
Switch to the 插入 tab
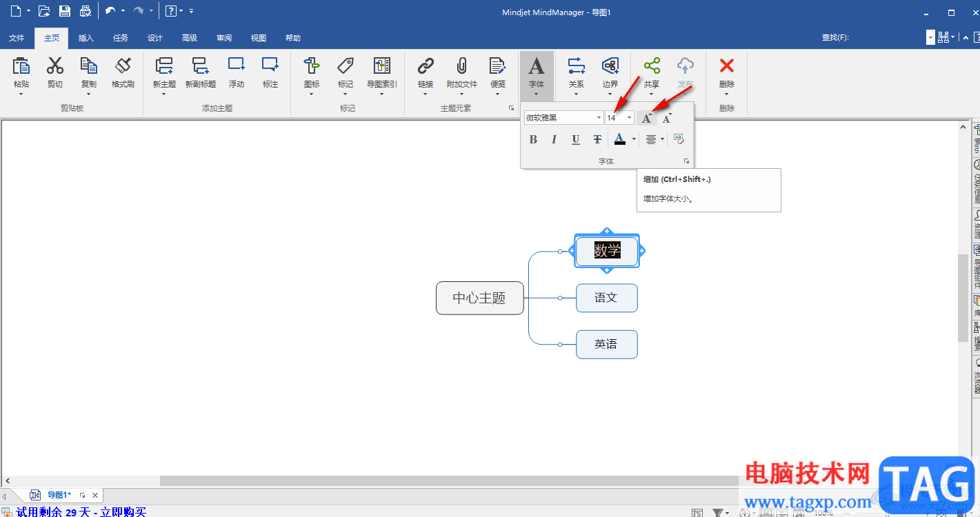[x=86, y=38]
